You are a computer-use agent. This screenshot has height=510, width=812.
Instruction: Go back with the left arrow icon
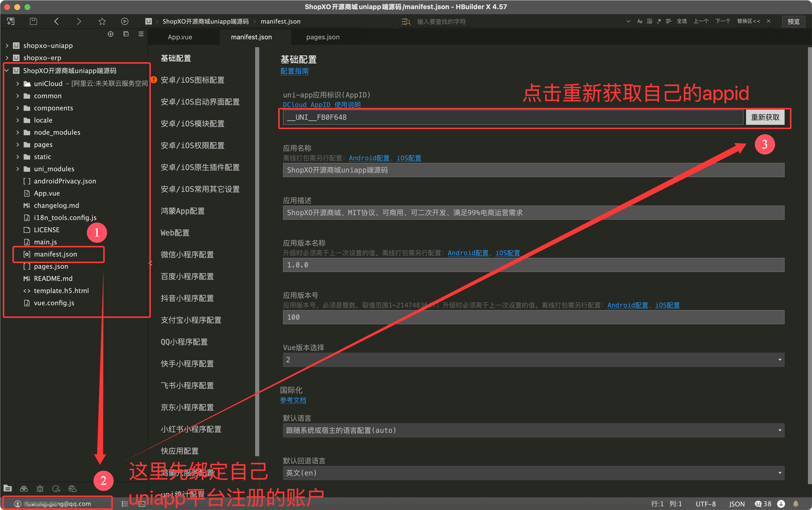point(56,22)
